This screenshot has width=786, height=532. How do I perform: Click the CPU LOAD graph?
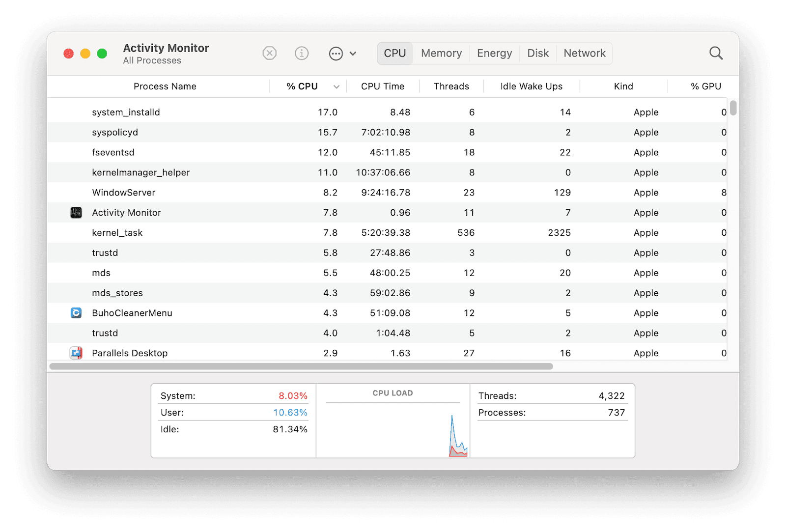coord(393,430)
